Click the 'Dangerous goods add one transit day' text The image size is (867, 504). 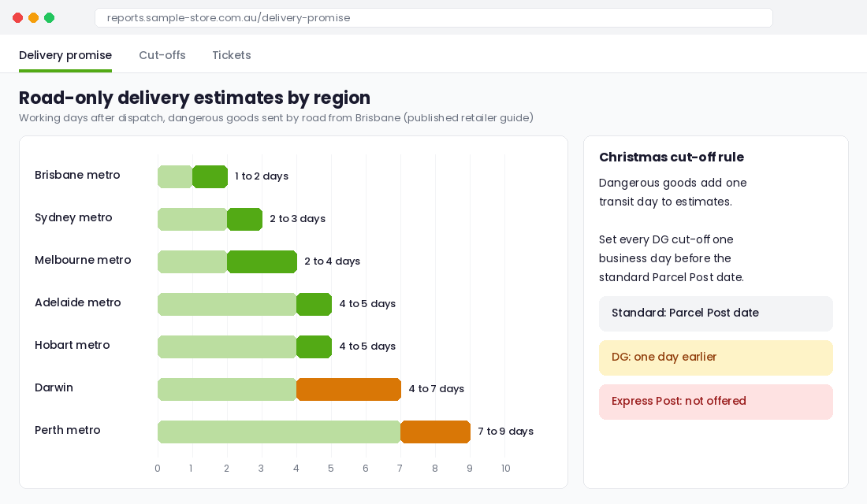(x=673, y=192)
